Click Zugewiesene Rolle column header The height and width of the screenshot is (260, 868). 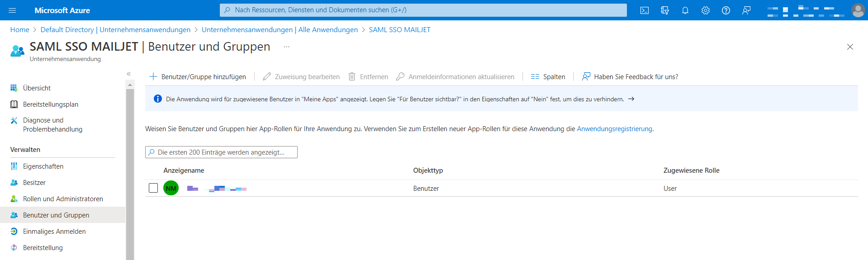pos(691,170)
